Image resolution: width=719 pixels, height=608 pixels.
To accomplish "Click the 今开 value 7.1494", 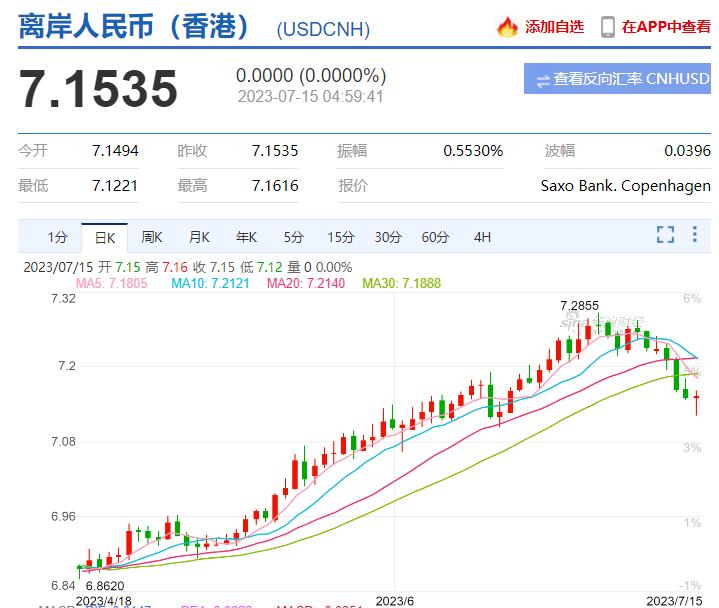I will point(115,150).
